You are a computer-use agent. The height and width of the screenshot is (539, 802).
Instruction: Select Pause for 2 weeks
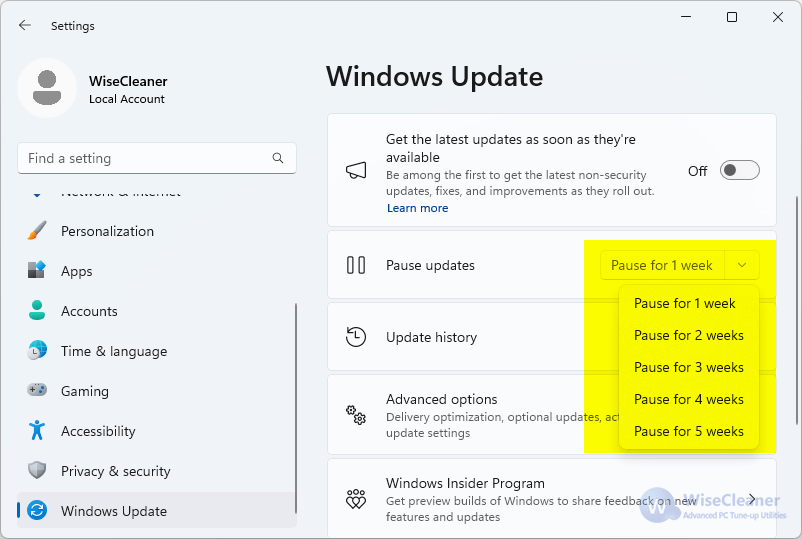pyautogui.click(x=688, y=335)
